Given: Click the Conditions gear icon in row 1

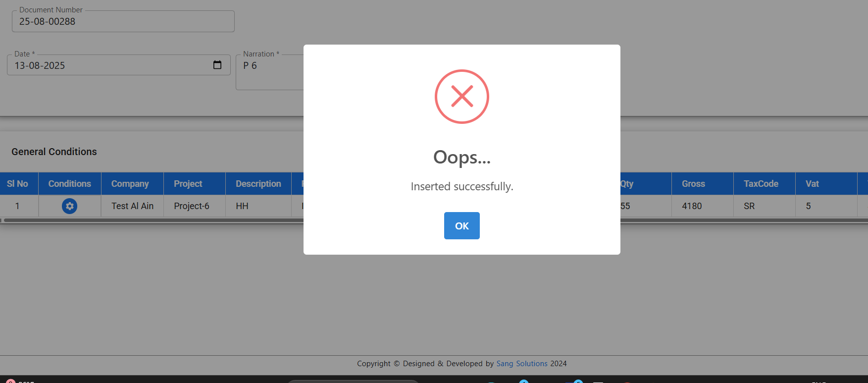Looking at the screenshot, I should [69, 206].
